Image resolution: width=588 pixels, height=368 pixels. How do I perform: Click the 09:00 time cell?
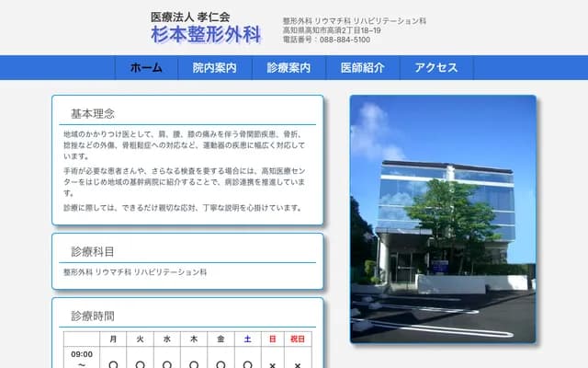click(82, 359)
